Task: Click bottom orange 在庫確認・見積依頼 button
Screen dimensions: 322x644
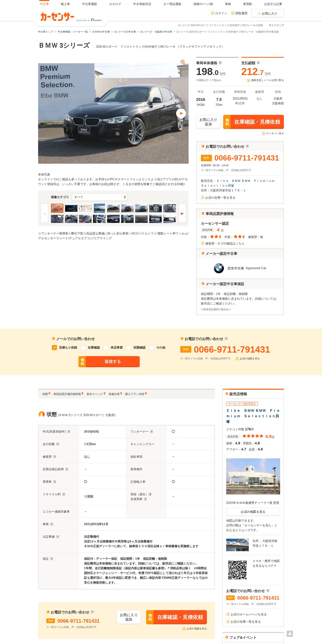Action: 177,617
